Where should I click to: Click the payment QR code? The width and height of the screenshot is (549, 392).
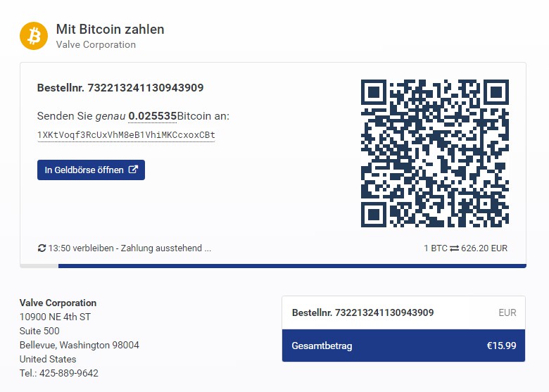[434, 153]
